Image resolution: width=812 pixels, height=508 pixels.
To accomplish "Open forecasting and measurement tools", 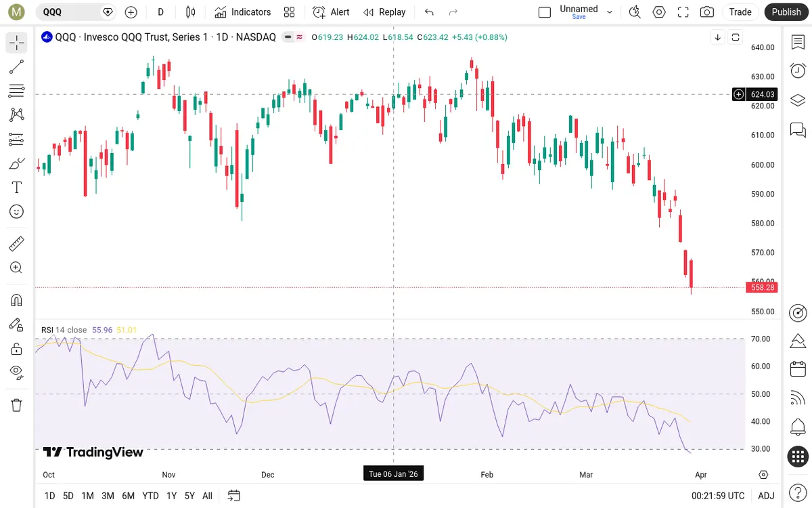I will click(17, 140).
